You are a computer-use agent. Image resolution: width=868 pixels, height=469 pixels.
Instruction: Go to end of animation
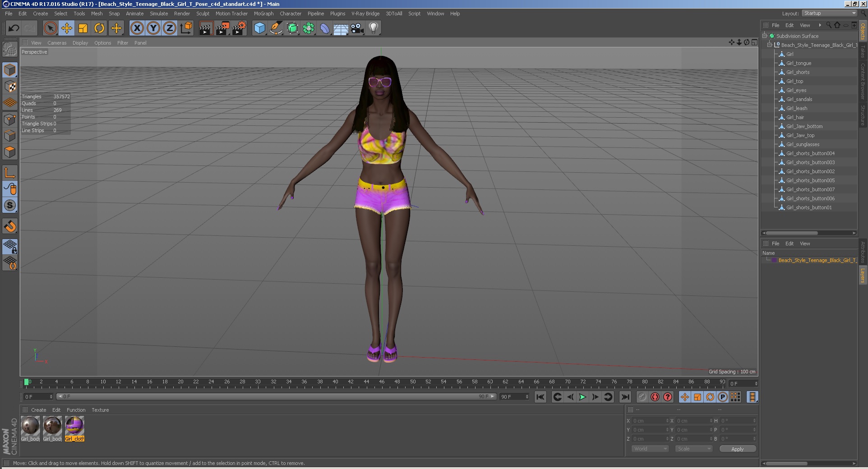click(625, 397)
